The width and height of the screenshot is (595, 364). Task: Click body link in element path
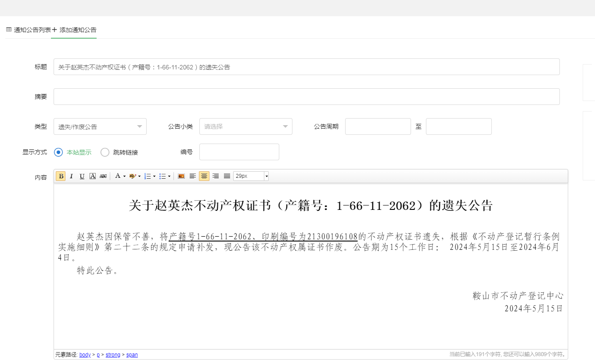coord(85,355)
